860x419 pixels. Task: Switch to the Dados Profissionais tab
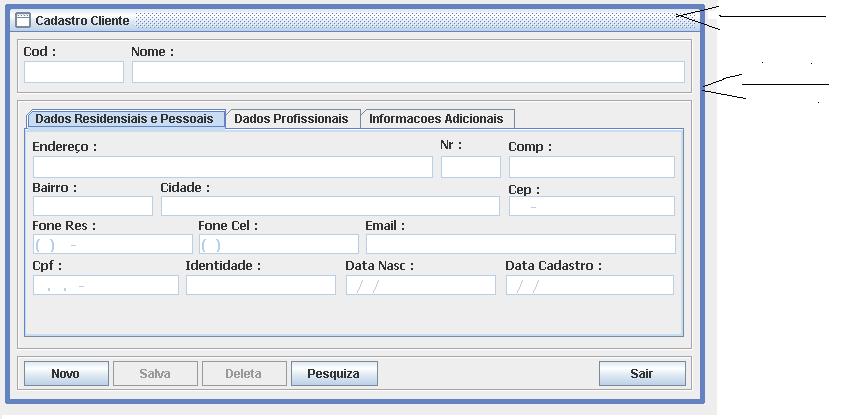tap(292, 118)
